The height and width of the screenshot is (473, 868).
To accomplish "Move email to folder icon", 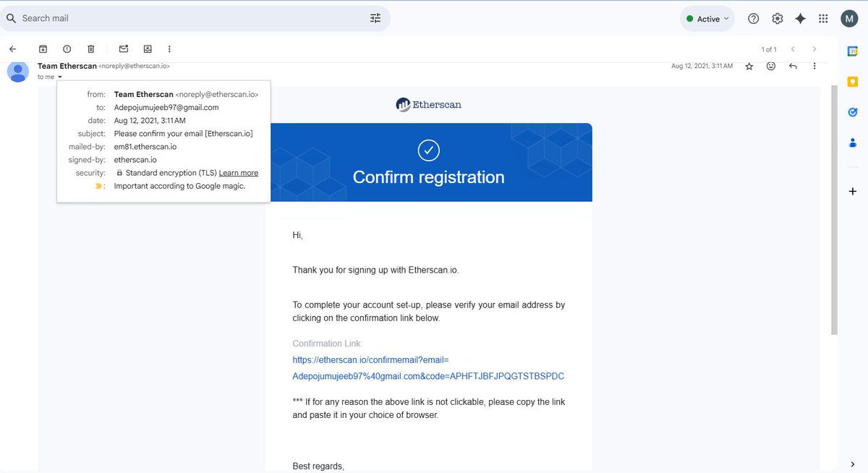I will [148, 49].
